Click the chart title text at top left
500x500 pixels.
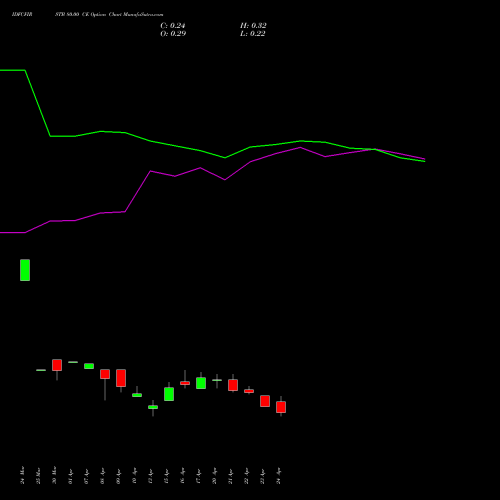(87, 15)
